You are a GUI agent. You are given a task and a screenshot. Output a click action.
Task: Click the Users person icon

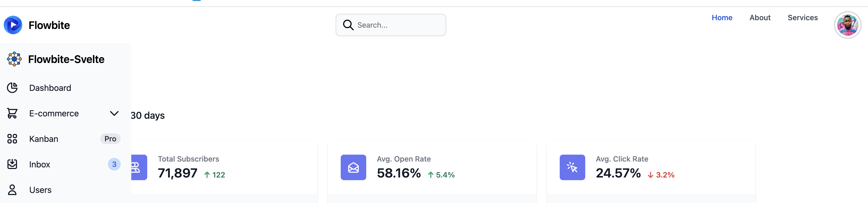(12, 189)
